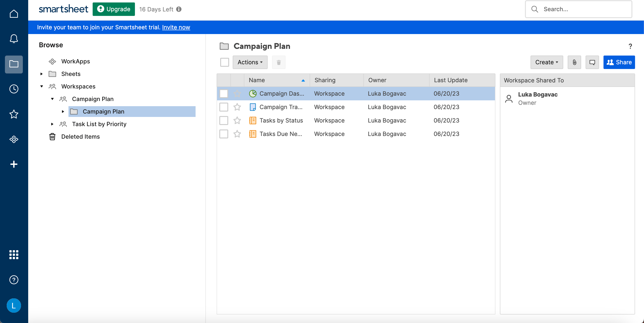
Task: Click the blue Share button
Action: pos(619,62)
